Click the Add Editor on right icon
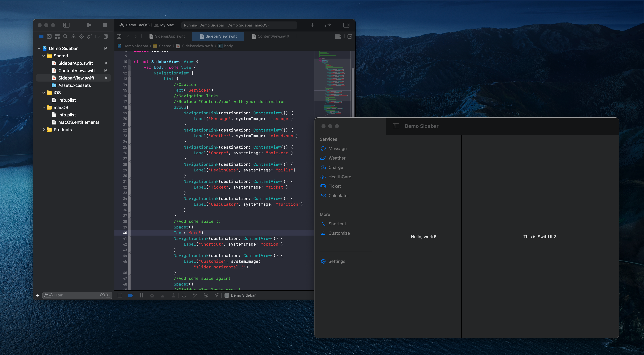The height and width of the screenshot is (355, 644). [350, 37]
